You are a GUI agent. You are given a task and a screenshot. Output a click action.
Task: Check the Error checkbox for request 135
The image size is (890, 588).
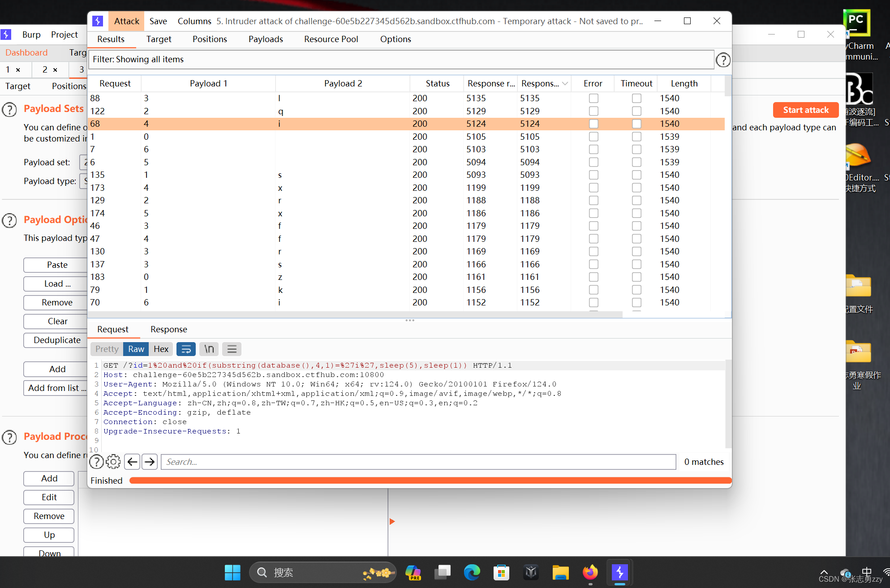pyautogui.click(x=593, y=175)
